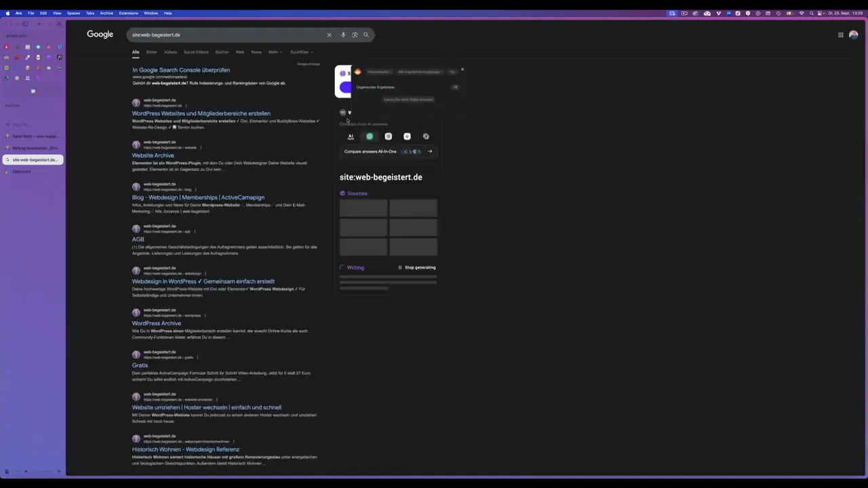Select the green ChatGPT icon in AI panel

tap(370, 136)
